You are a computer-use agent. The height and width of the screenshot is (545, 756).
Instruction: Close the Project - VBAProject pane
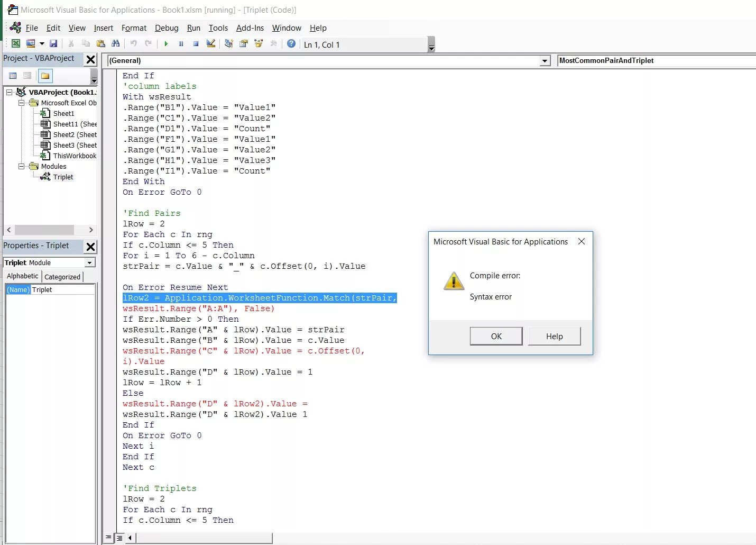91,59
